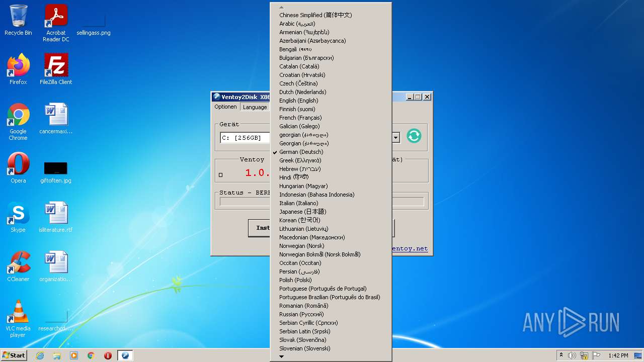
Task: Open Internet Explorer in the taskbar
Action: click(40, 355)
